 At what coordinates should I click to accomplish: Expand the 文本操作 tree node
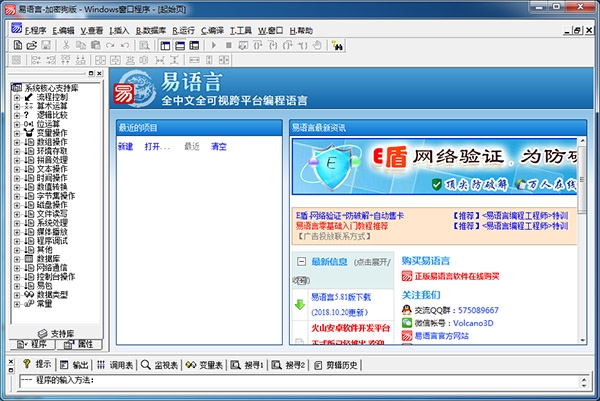click(x=17, y=169)
